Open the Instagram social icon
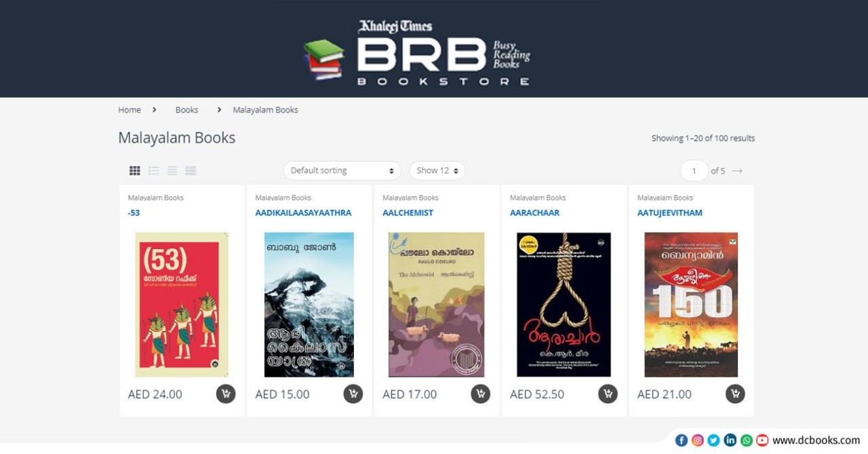This screenshot has height=454, width=868. [698, 440]
